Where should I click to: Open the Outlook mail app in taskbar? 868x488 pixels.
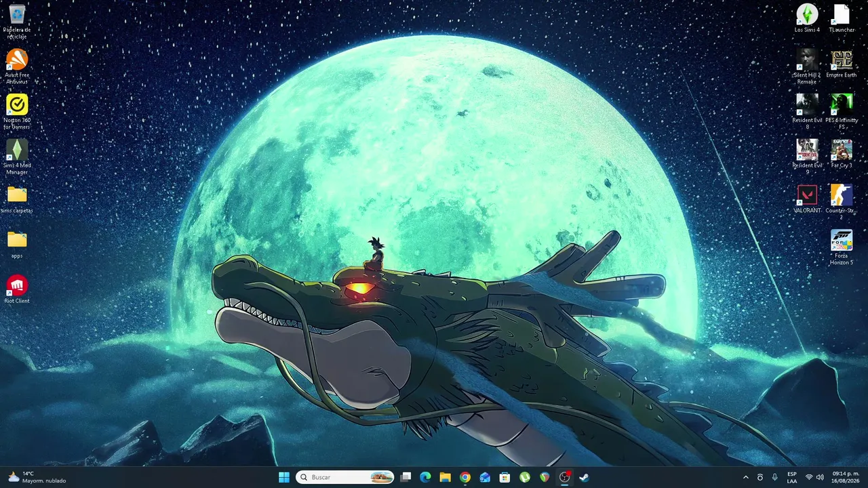485,477
